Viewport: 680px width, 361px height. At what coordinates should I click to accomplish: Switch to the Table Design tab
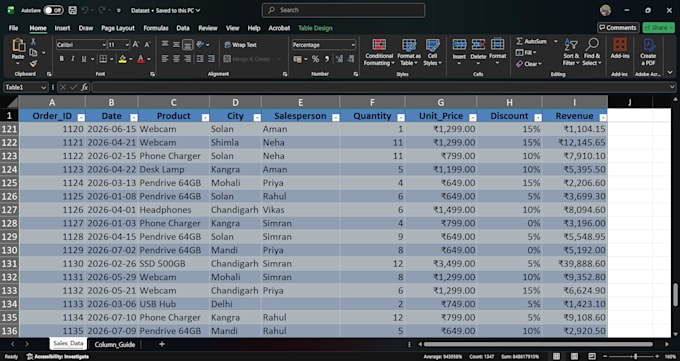tap(315, 28)
